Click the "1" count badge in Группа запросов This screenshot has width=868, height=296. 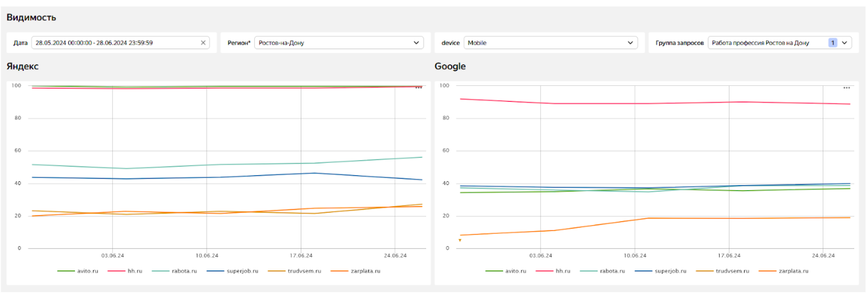[x=833, y=43]
